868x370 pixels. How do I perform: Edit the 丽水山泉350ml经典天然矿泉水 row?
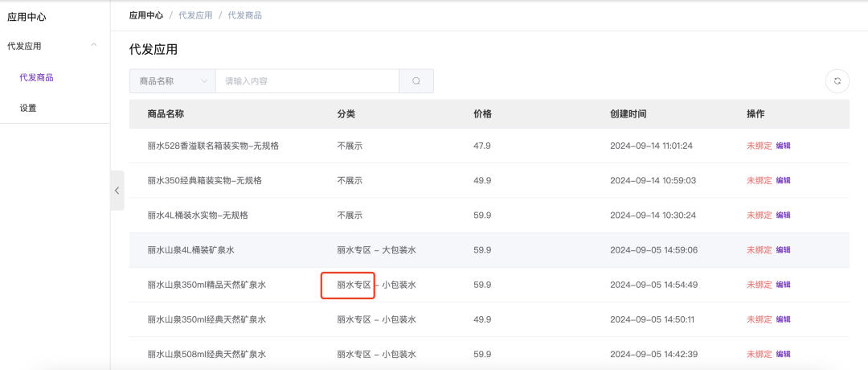[x=784, y=319]
